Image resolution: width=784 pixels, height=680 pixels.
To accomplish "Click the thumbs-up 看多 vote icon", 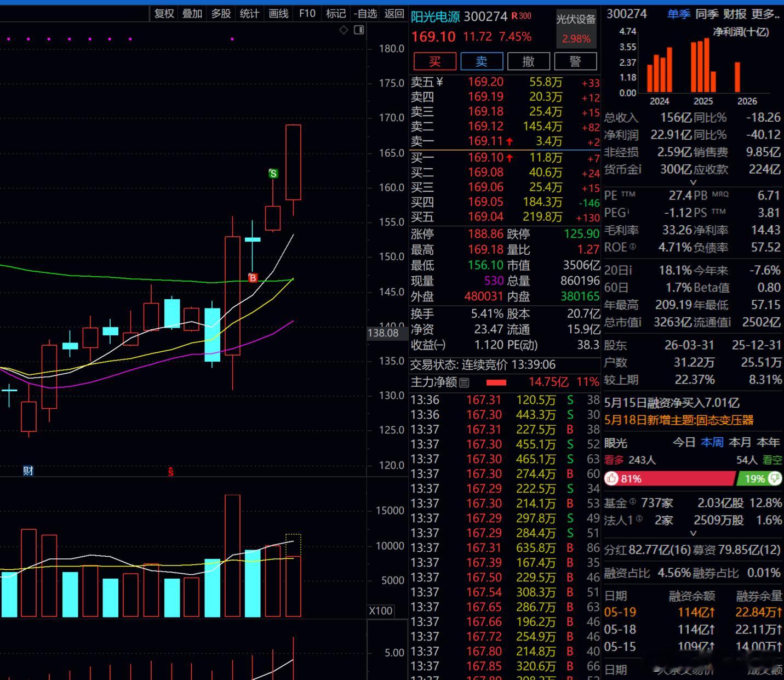I will pyautogui.click(x=611, y=479).
